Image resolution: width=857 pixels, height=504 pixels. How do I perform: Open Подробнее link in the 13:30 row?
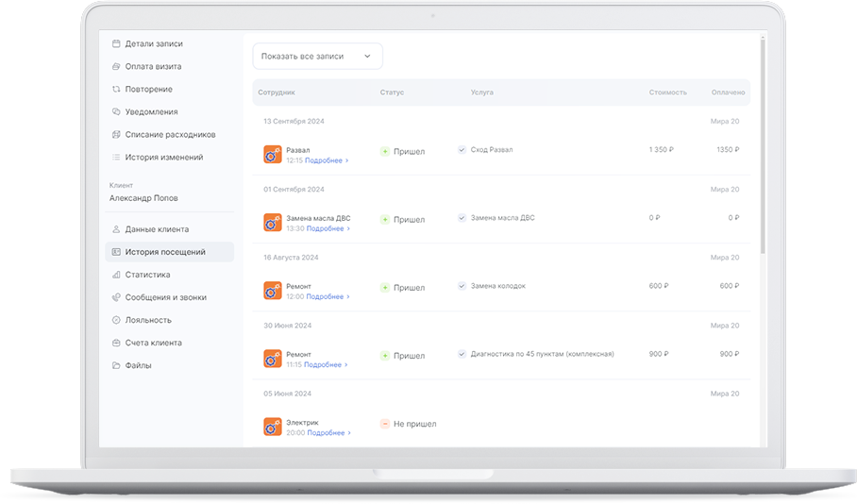click(328, 228)
